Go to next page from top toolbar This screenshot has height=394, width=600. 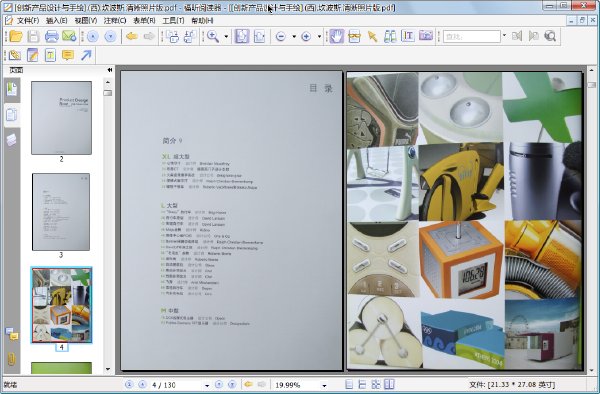pos(110,36)
